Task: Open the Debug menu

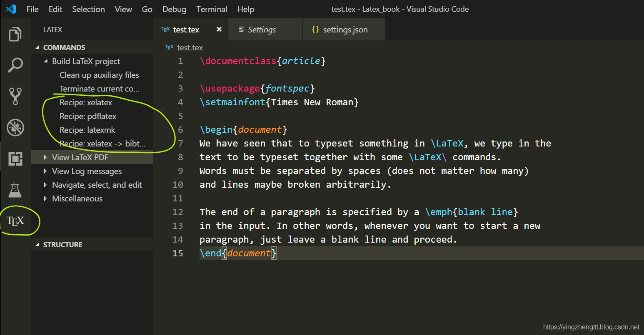Action: click(x=174, y=9)
